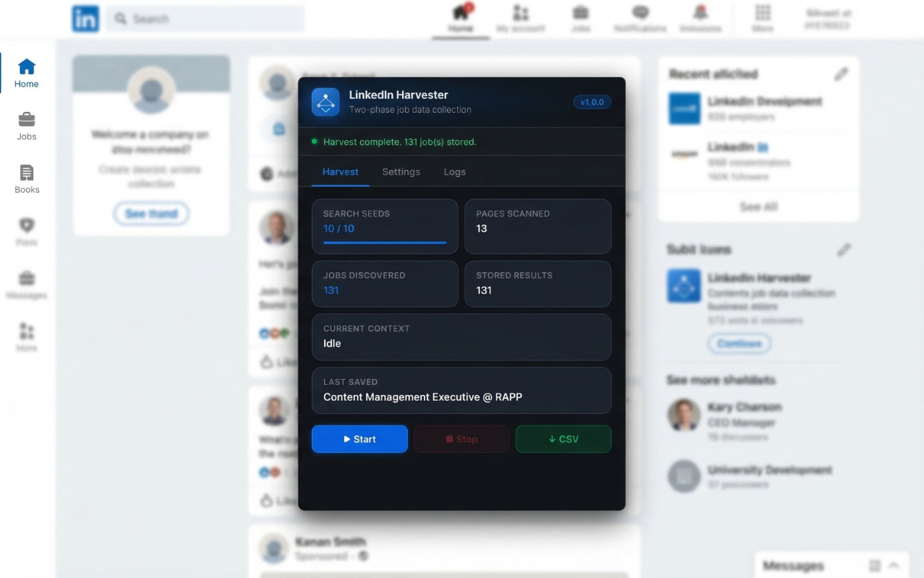Select Jobs in the left sidebar

pyautogui.click(x=27, y=126)
